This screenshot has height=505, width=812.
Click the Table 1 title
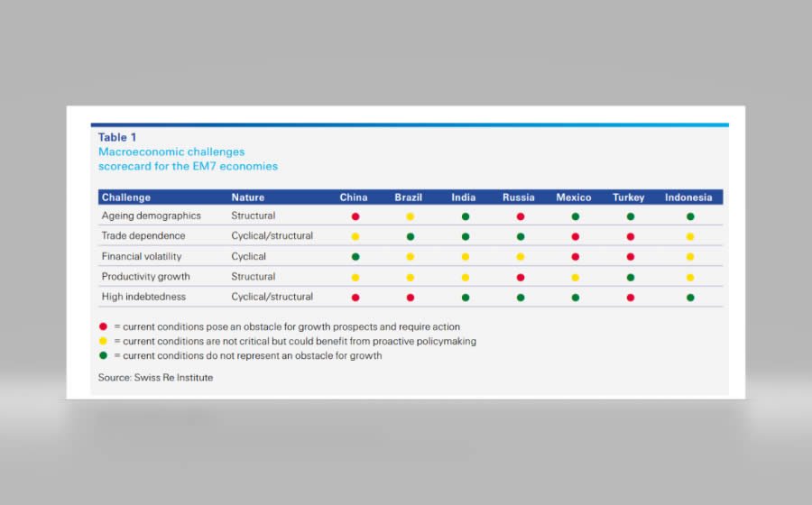117,138
